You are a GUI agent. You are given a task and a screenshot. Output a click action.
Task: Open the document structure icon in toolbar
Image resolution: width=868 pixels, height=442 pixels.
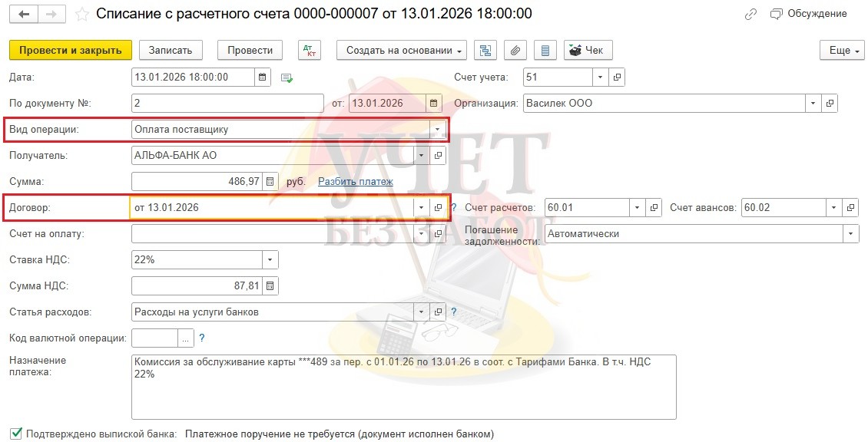(x=485, y=51)
